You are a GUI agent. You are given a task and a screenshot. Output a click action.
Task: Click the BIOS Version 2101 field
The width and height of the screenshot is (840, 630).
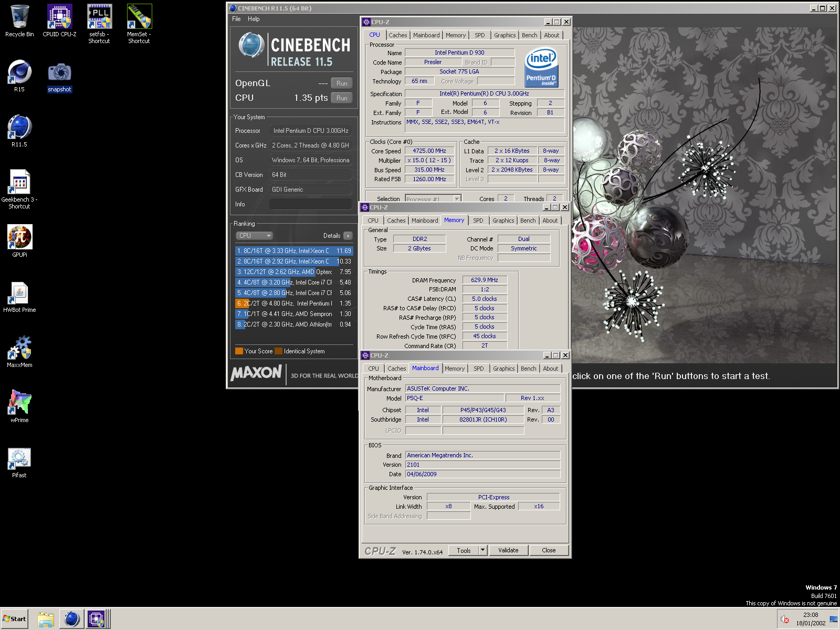point(482,465)
